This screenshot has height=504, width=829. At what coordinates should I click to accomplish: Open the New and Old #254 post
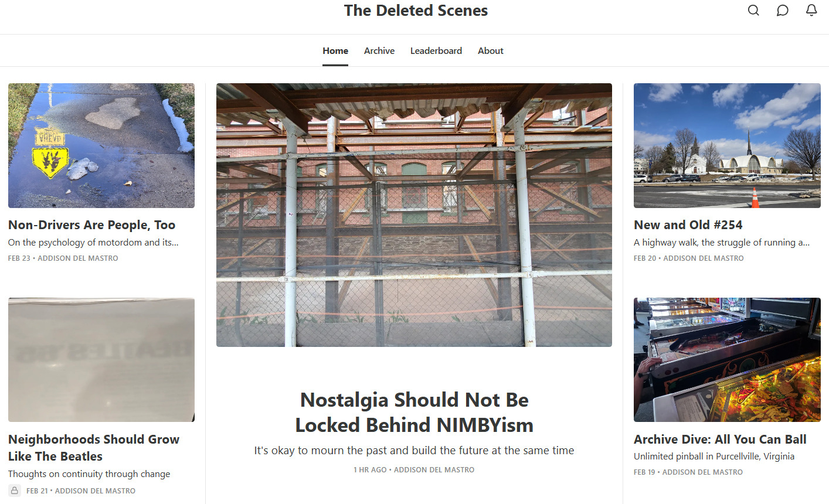coord(688,225)
